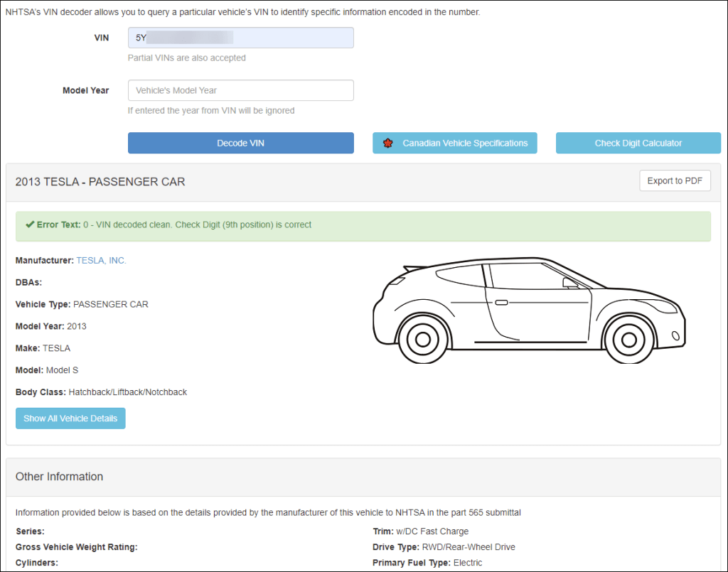This screenshot has width=728, height=572.
Task: Click the NHTSA VIN decoder description sentence
Action: 243,12
